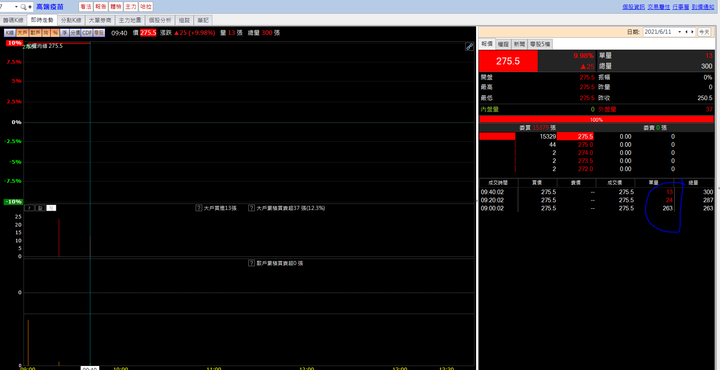
Task: Click the red 10% upper limit label
Action: pyautogui.click(x=14, y=43)
